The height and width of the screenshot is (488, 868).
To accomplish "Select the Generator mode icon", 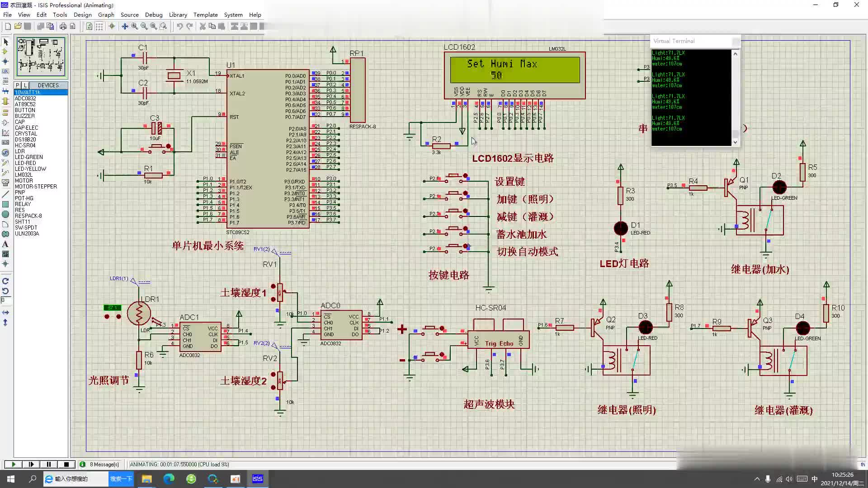I will click(5, 153).
